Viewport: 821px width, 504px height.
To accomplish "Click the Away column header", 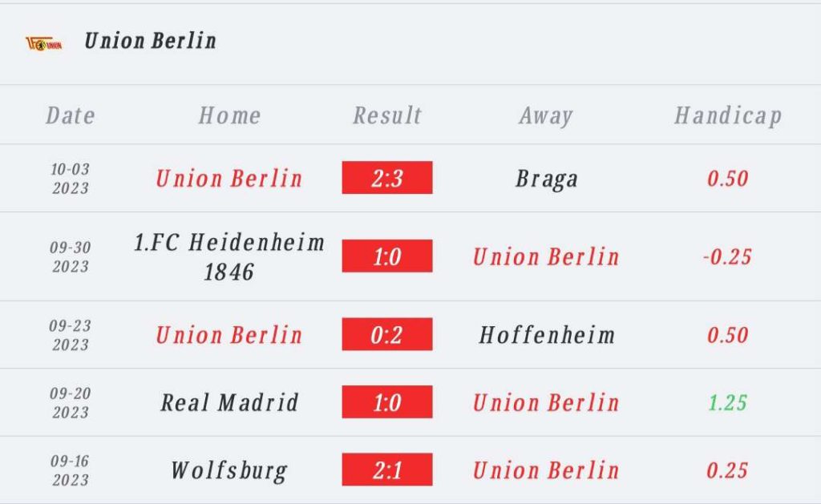I will tap(546, 115).
